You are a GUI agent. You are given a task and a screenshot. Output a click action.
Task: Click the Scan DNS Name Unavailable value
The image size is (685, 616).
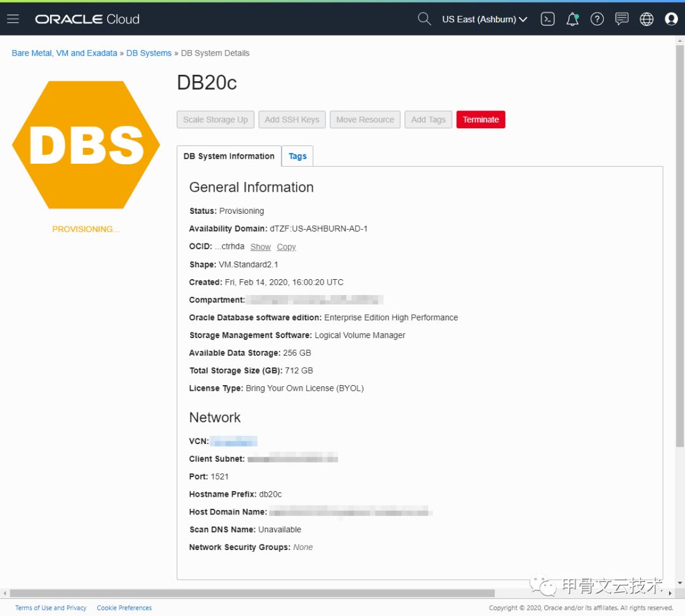point(280,530)
